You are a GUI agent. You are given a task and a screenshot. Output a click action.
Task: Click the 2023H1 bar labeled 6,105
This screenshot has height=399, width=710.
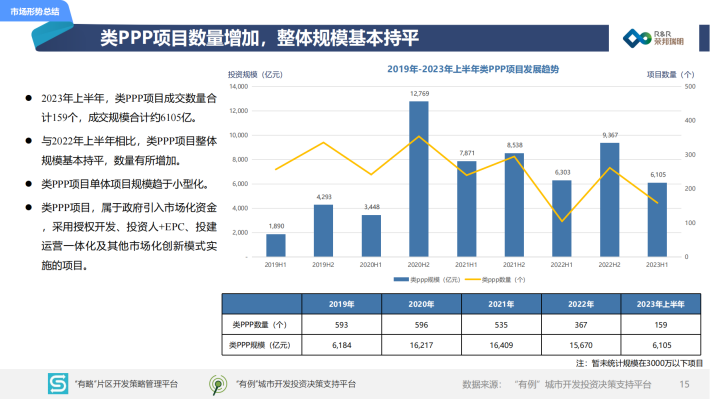tap(657, 220)
